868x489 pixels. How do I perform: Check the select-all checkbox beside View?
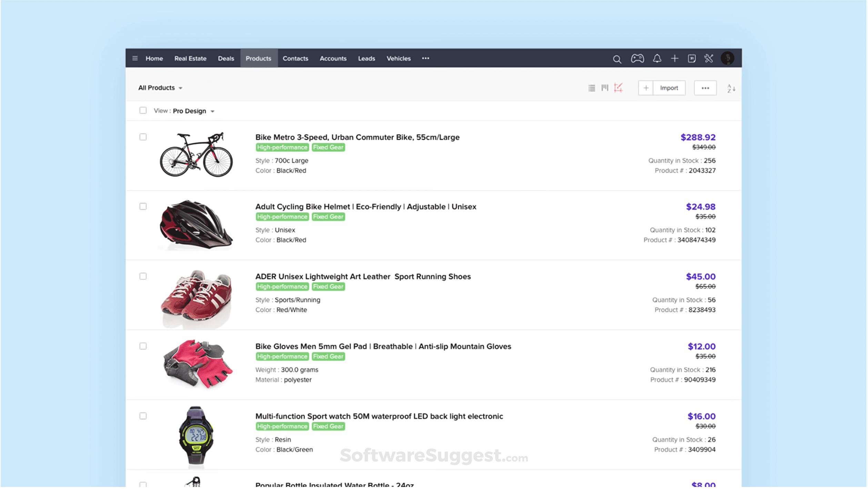(143, 110)
